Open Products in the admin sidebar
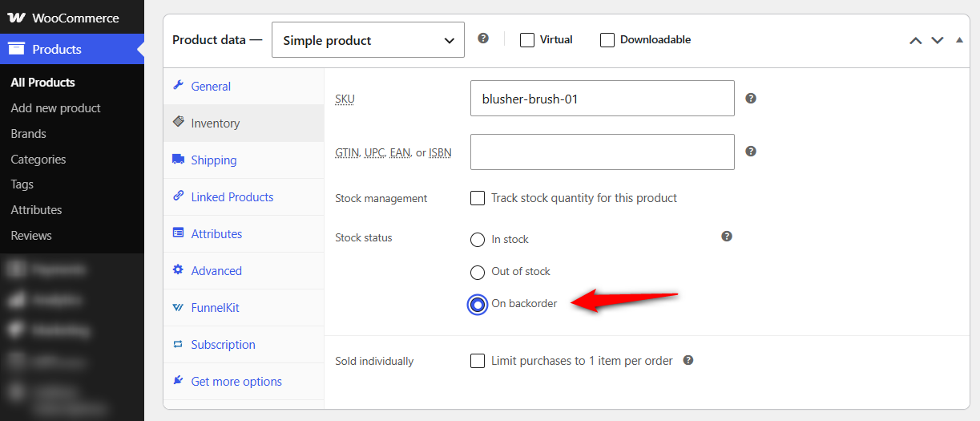 [x=72, y=49]
